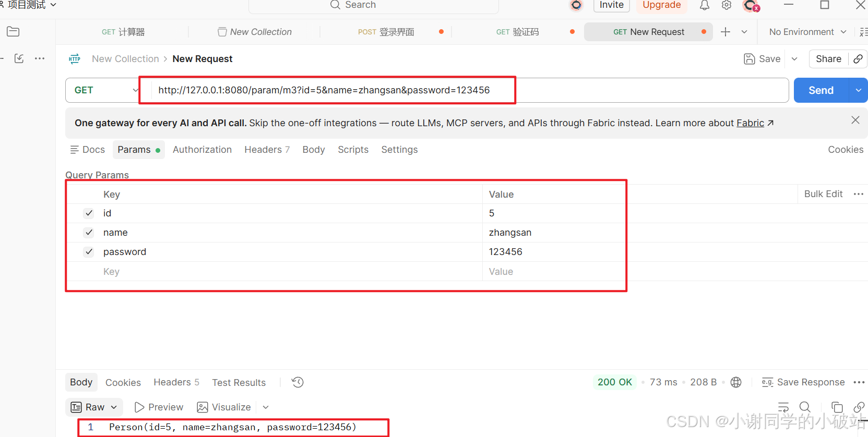Switch to the Authorization tab
Viewport: 868px width, 437px height.
click(202, 150)
